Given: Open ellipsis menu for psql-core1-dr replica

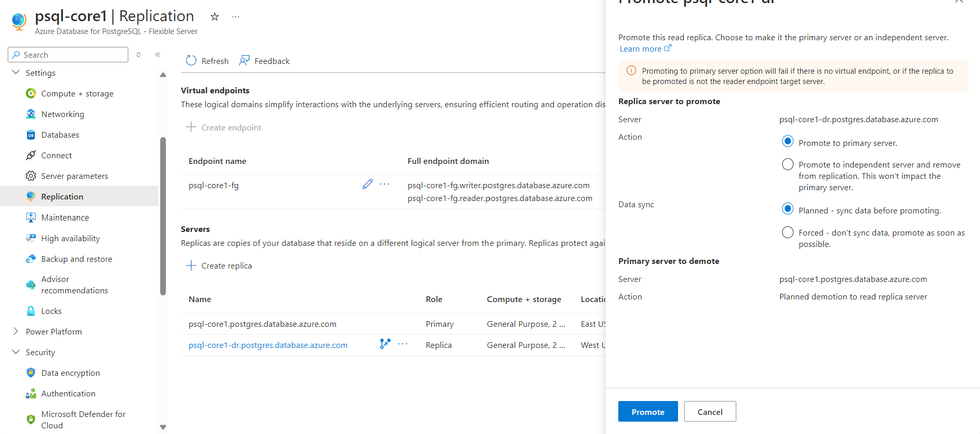Looking at the screenshot, I should point(403,344).
